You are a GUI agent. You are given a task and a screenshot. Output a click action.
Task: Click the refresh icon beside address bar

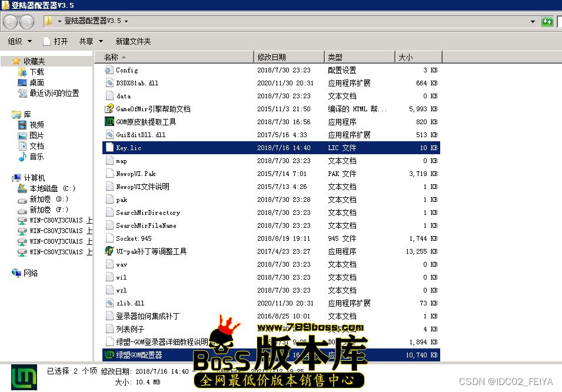[x=548, y=21]
